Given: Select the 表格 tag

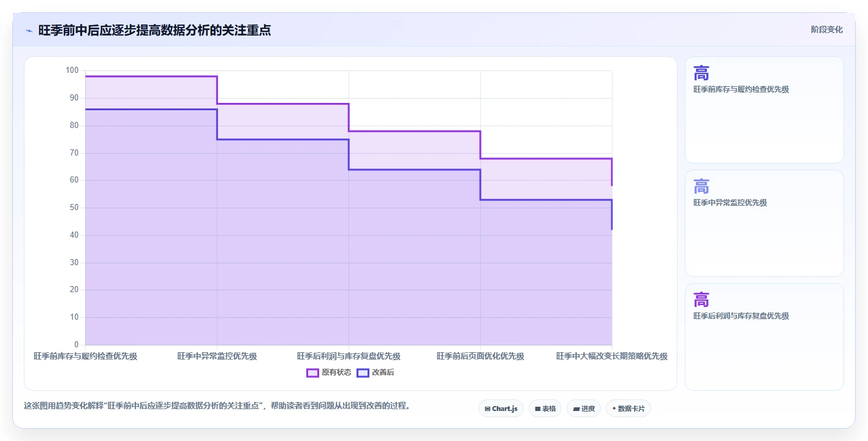Looking at the screenshot, I should (545, 409).
